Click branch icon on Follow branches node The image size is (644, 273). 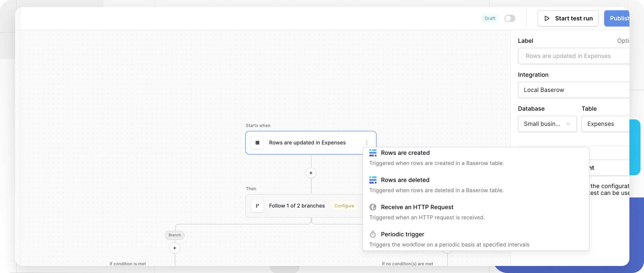pyautogui.click(x=257, y=206)
